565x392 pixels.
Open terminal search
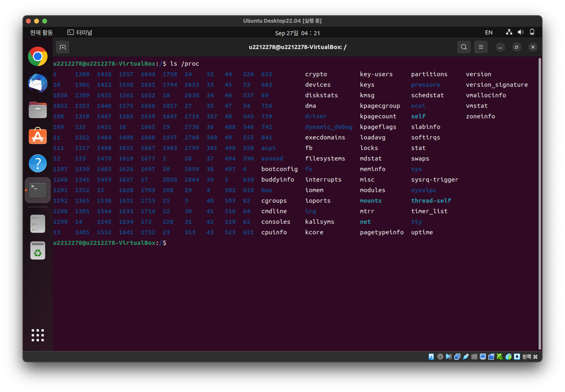pyautogui.click(x=464, y=47)
